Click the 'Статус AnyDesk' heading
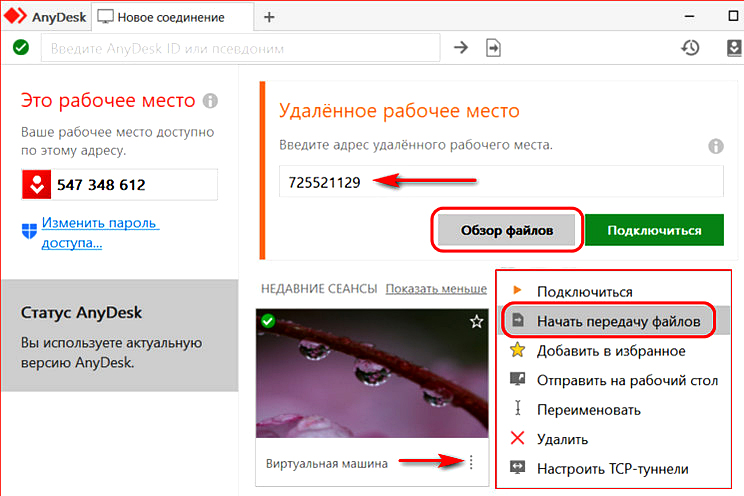Screen dimensions: 744x496 click(81, 312)
